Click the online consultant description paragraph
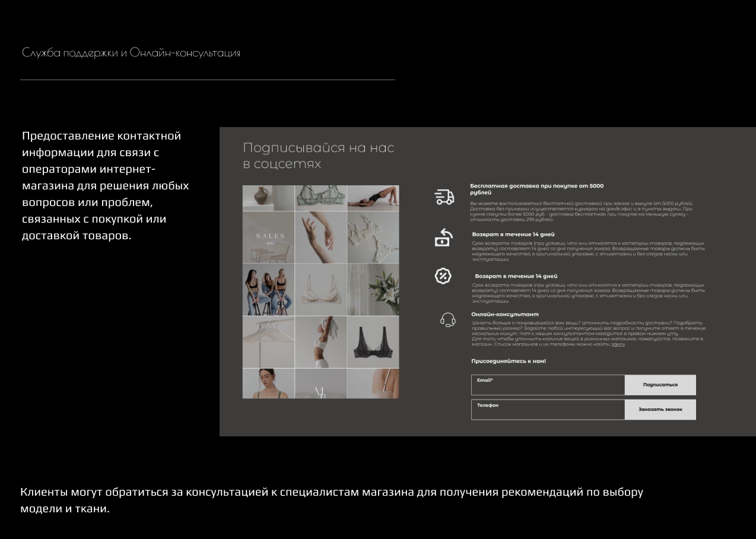The image size is (756, 539). tap(589, 334)
